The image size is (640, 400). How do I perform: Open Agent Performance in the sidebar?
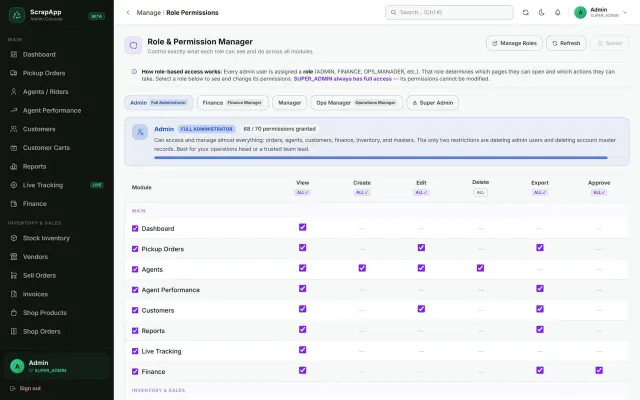(x=57, y=111)
